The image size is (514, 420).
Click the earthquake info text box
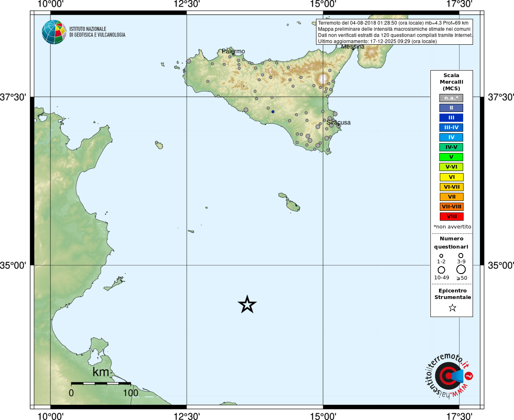[395, 32]
